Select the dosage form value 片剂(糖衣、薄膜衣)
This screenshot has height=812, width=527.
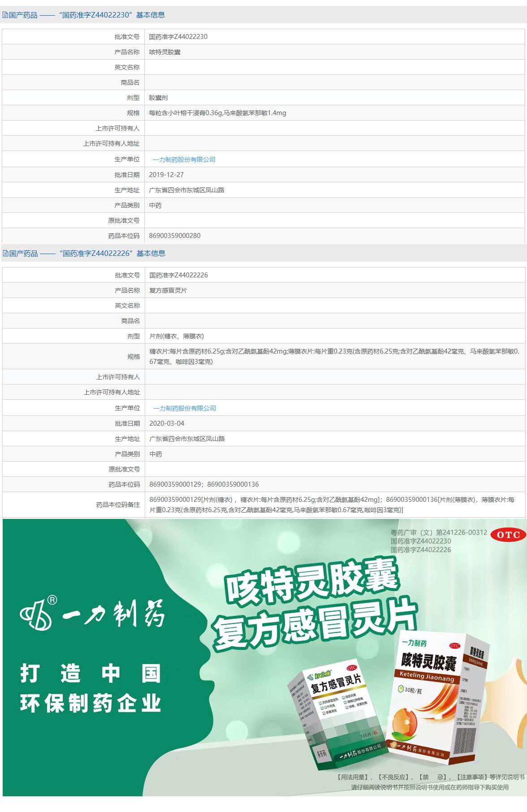click(177, 336)
